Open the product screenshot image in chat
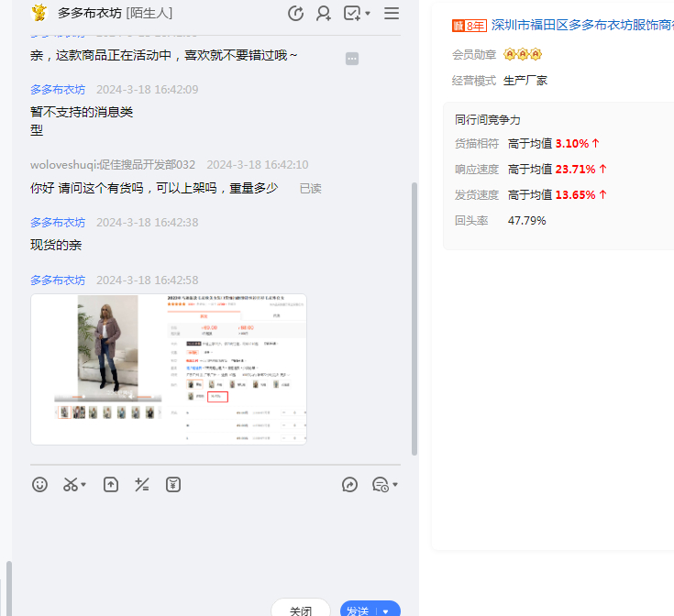Viewport: 674px width, 616px height. point(169,368)
